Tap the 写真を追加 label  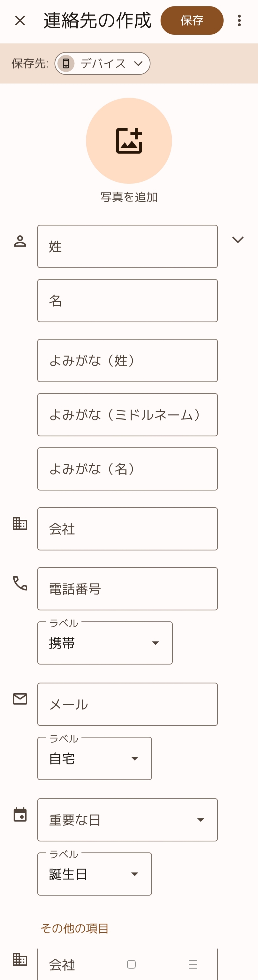pyautogui.click(x=129, y=197)
